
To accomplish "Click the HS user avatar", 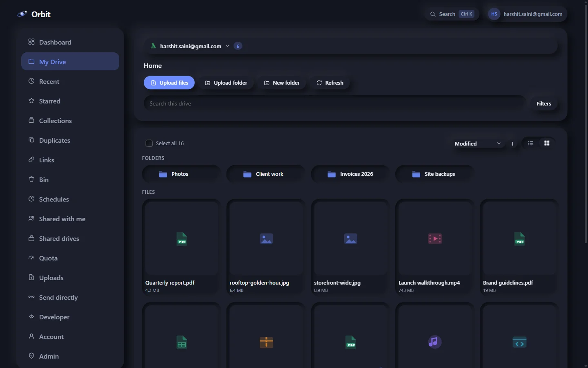I will [494, 14].
